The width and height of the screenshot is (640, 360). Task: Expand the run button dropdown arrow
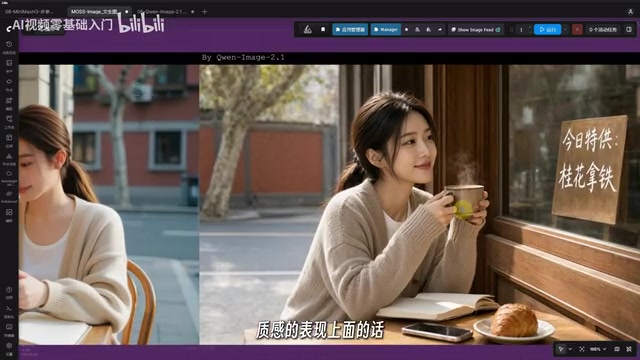565,29
